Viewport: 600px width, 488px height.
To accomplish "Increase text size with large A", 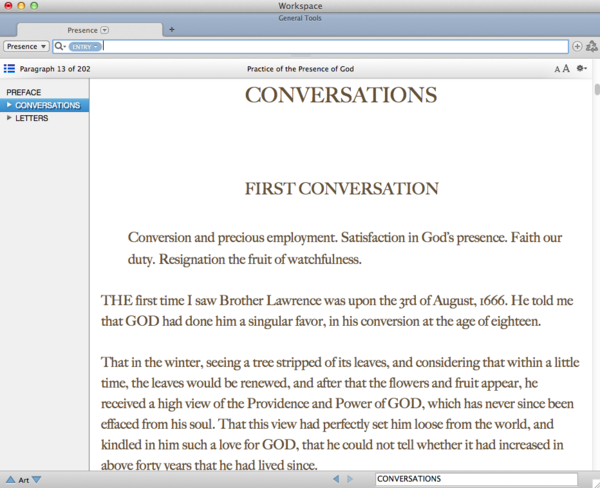I will pyautogui.click(x=566, y=69).
